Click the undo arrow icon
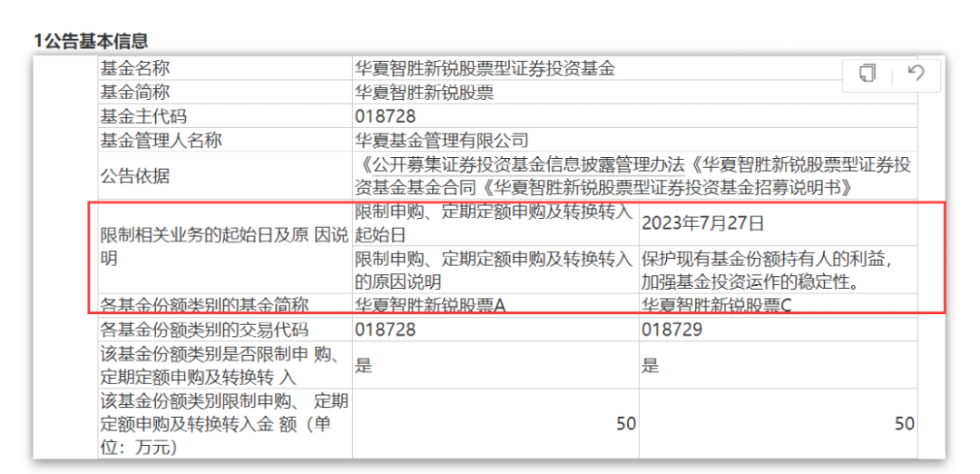The height and width of the screenshot is (474, 980). pos(916,74)
